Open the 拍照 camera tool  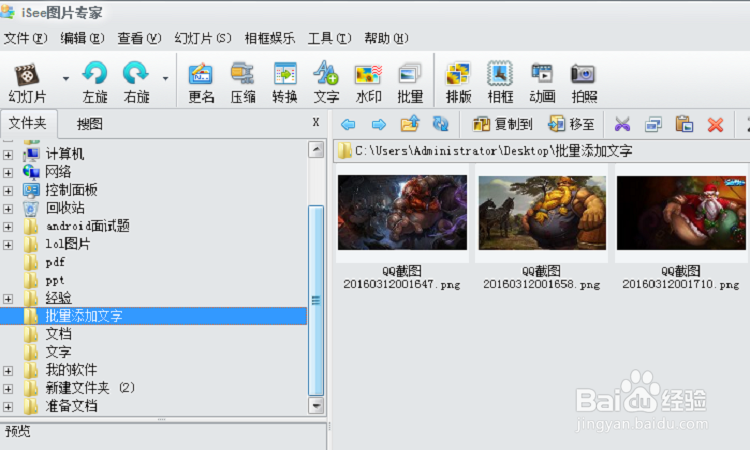584,82
